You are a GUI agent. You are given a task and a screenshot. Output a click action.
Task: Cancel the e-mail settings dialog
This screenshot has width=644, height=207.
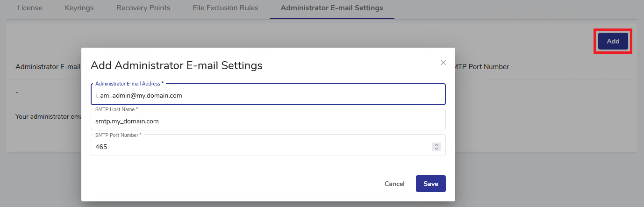tap(394, 184)
